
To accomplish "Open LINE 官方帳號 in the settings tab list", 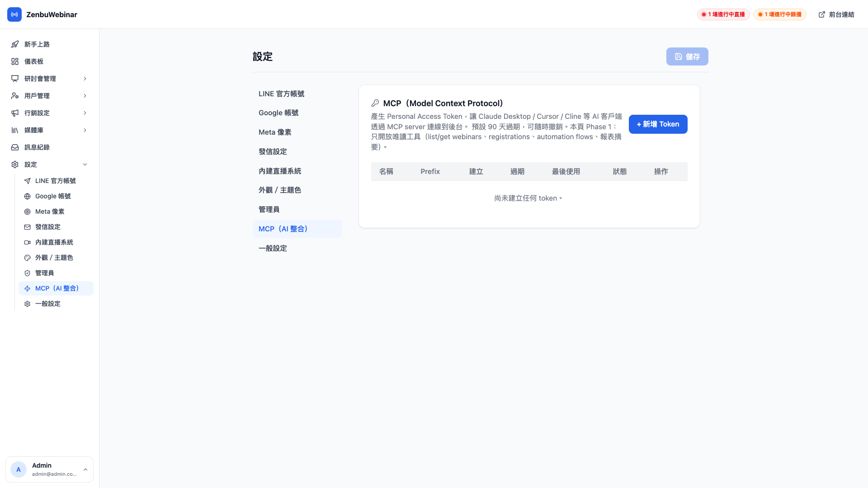I will (x=297, y=94).
